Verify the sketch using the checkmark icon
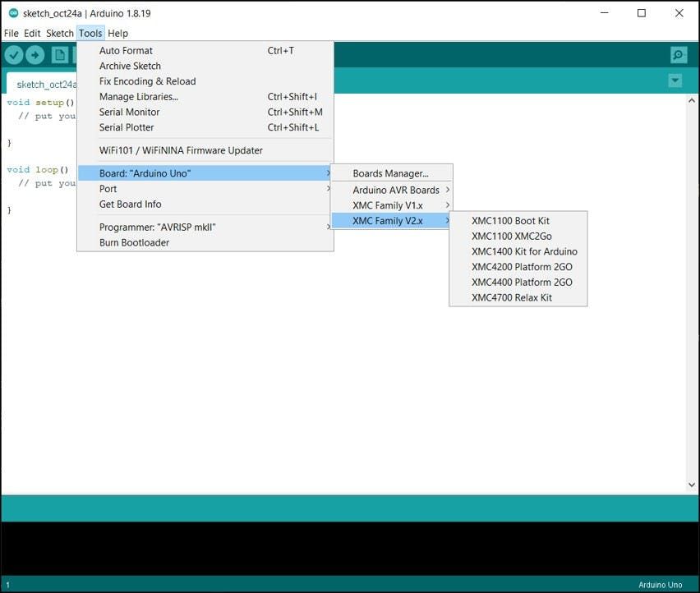 [x=14, y=54]
